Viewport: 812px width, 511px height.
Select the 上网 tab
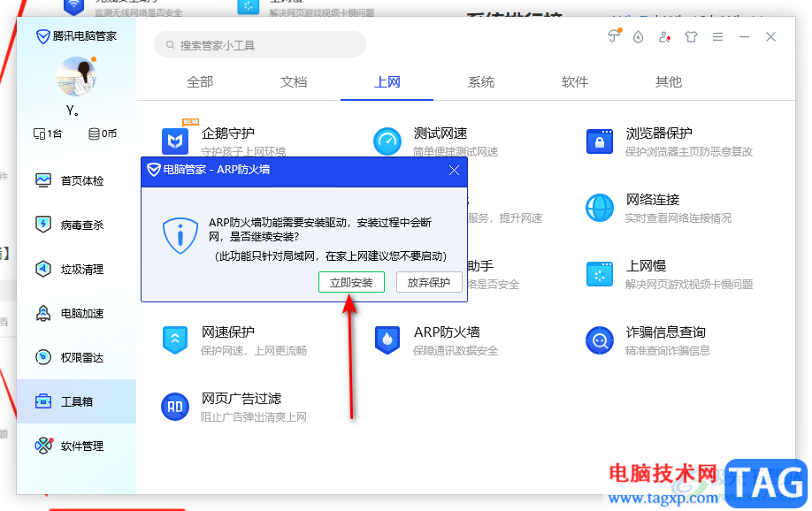[x=387, y=82]
